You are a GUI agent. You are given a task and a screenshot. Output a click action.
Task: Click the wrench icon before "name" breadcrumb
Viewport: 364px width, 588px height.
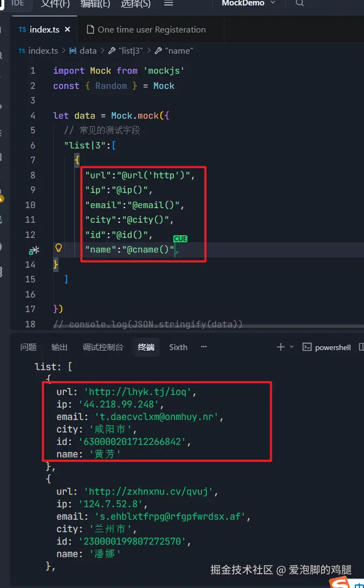pos(159,50)
